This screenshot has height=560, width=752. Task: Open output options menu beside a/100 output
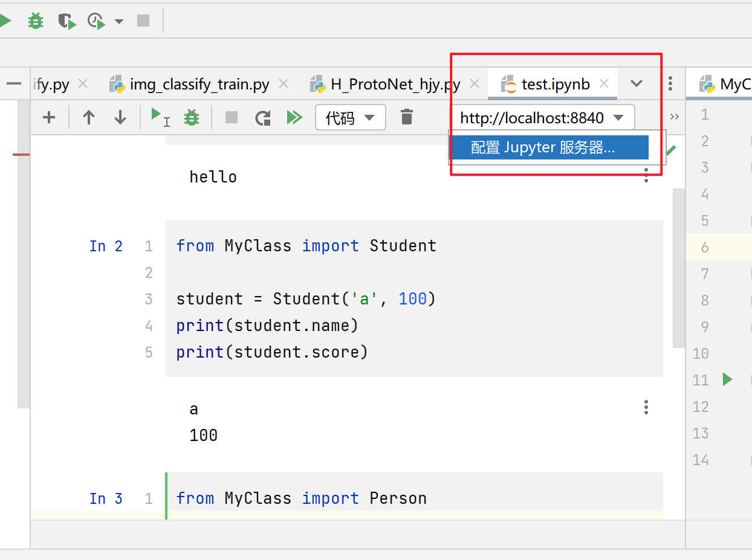(x=646, y=408)
